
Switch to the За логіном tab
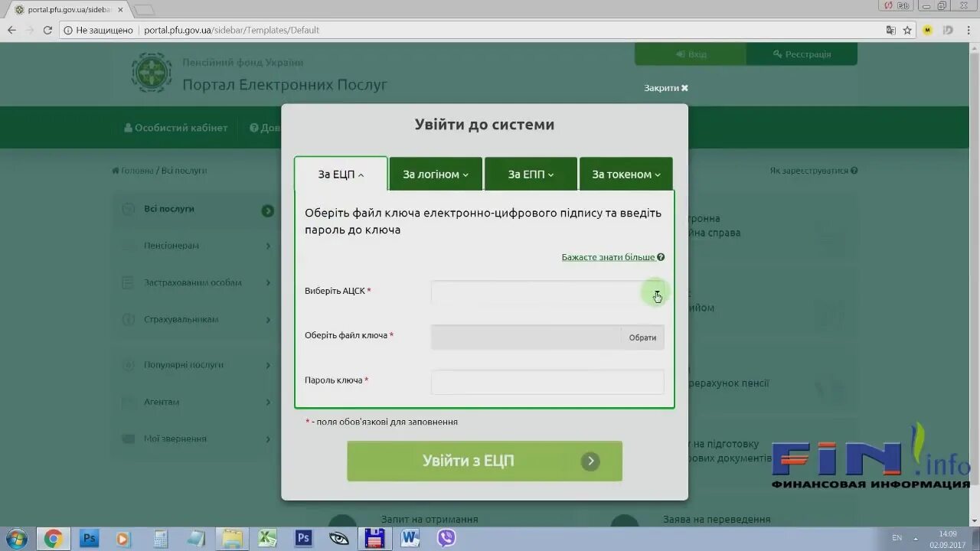(x=436, y=174)
